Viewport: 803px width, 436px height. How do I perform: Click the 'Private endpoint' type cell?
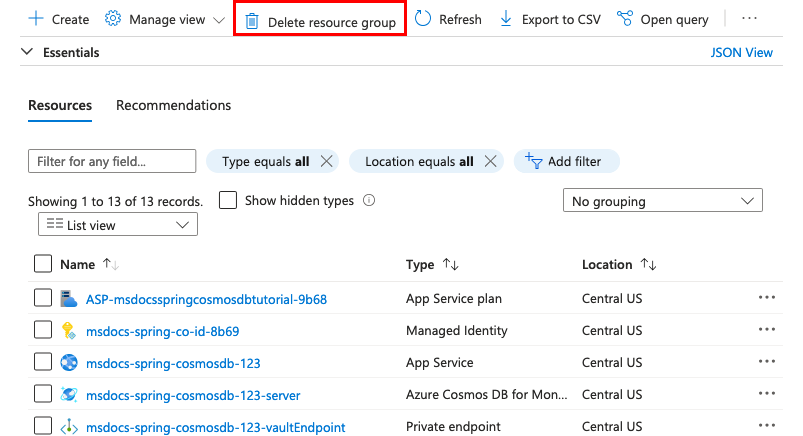[x=453, y=426]
